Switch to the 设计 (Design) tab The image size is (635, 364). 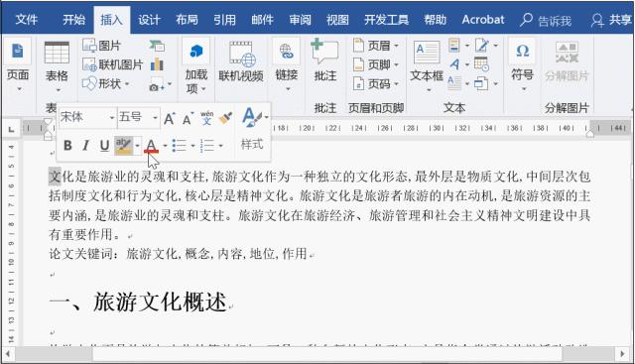click(x=149, y=20)
